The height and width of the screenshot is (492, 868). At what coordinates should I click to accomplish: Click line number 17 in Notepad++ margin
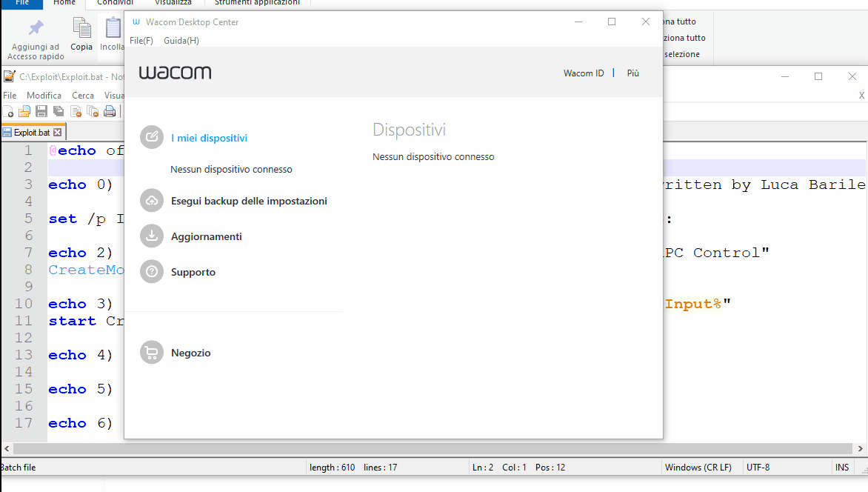pos(24,423)
